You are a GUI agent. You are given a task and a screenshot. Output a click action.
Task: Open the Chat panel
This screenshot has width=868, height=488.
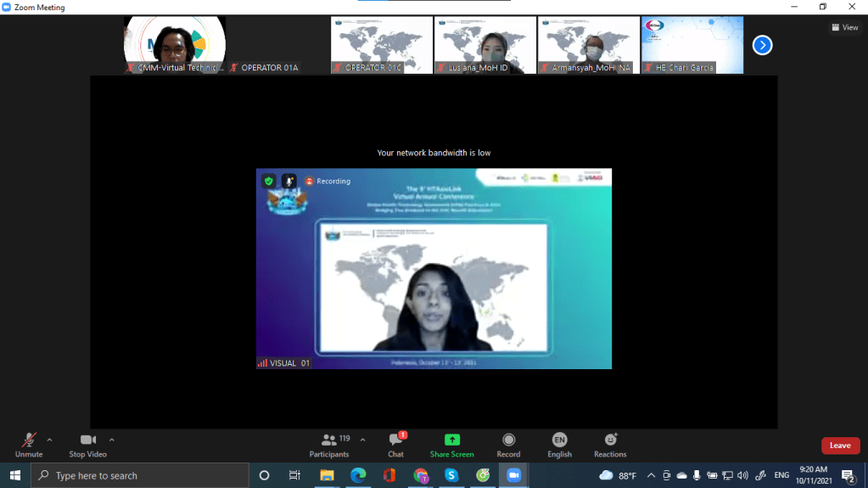point(395,443)
